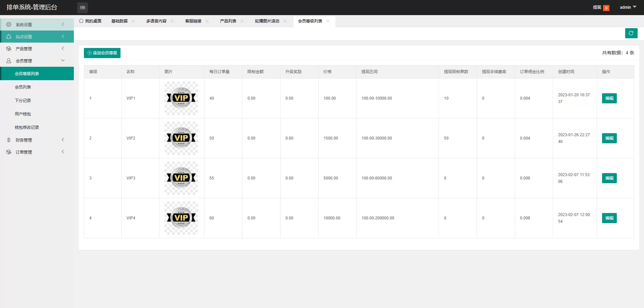
Task: Click the 添加会员等级 button
Action: (x=102, y=53)
